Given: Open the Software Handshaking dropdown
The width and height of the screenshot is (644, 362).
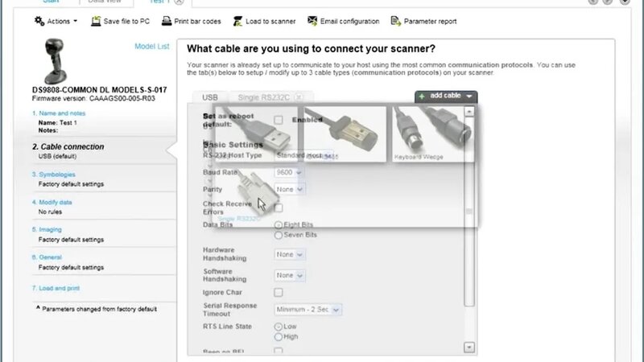Looking at the screenshot, I should pos(290,275).
